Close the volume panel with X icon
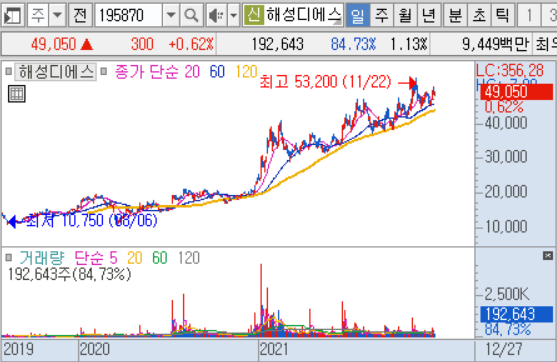557x362 pixels. pyautogui.click(x=548, y=256)
